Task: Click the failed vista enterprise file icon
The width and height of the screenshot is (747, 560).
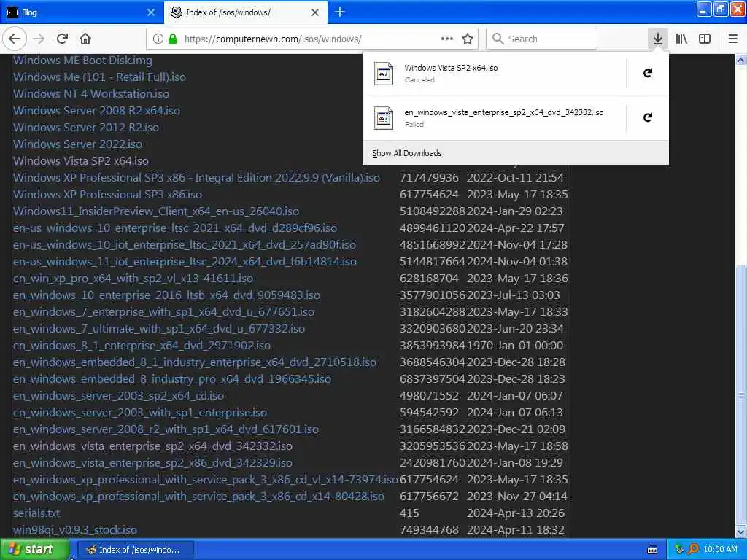Action: tap(384, 118)
